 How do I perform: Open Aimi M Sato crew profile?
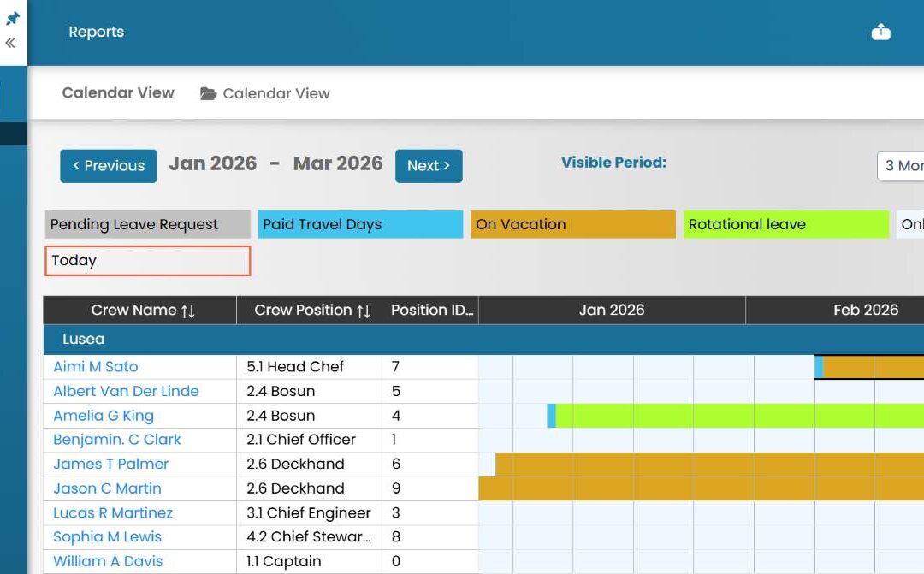[96, 367]
